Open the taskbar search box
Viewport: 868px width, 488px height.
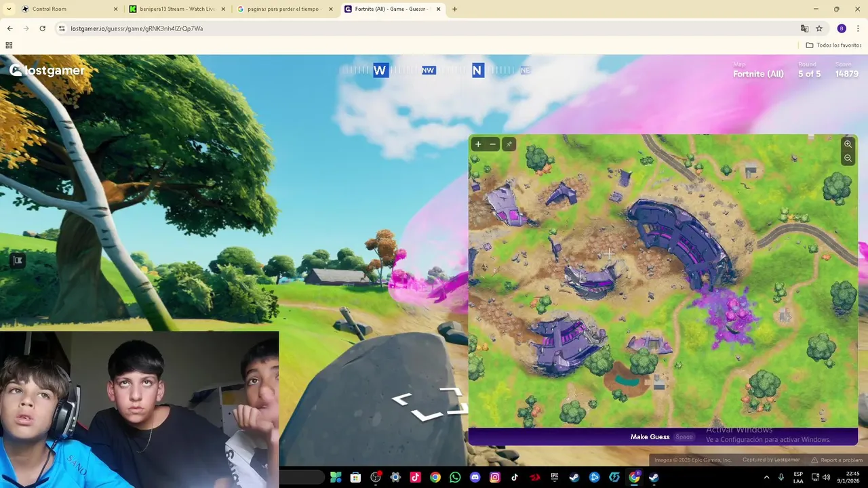(x=302, y=477)
